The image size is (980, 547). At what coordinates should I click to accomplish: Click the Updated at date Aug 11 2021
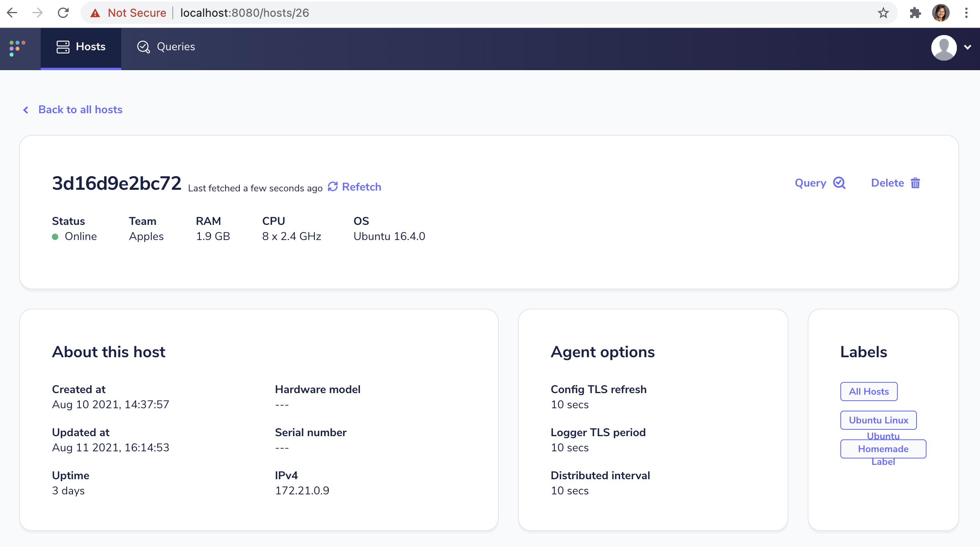111,448
